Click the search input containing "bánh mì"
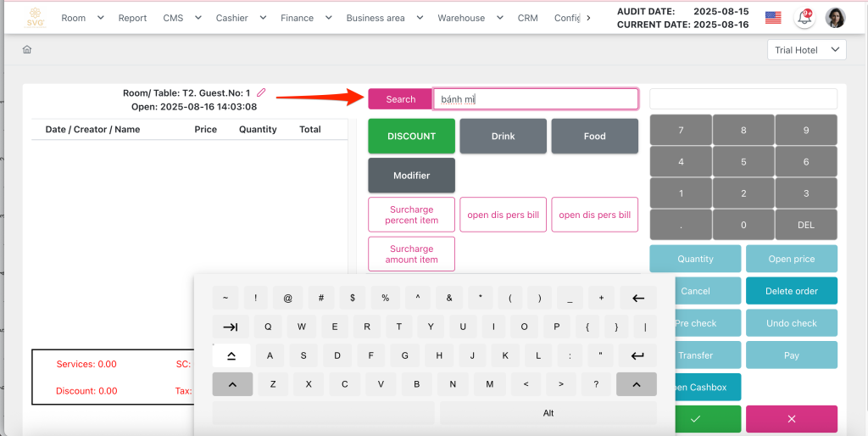Image resolution: width=868 pixels, height=436 pixels. click(x=535, y=99)
